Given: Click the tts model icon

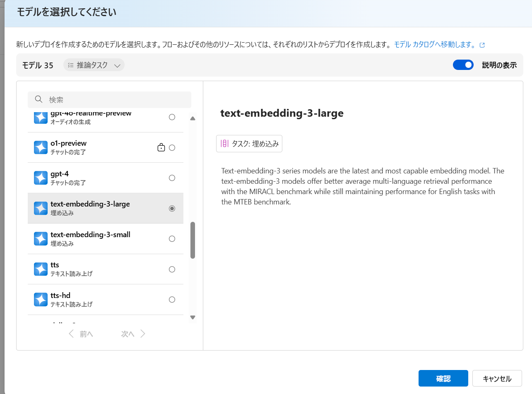Looking at the screenshot, I should (x=41, y=269).
